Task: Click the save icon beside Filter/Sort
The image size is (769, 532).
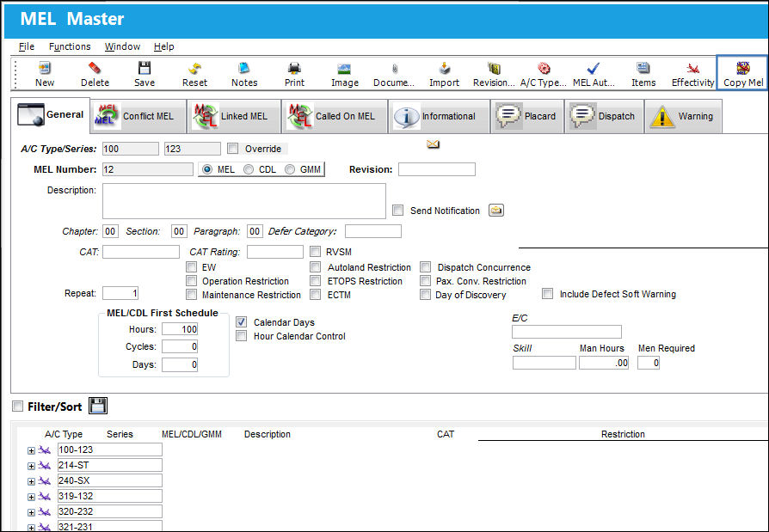Action: [x=98, y=406]
